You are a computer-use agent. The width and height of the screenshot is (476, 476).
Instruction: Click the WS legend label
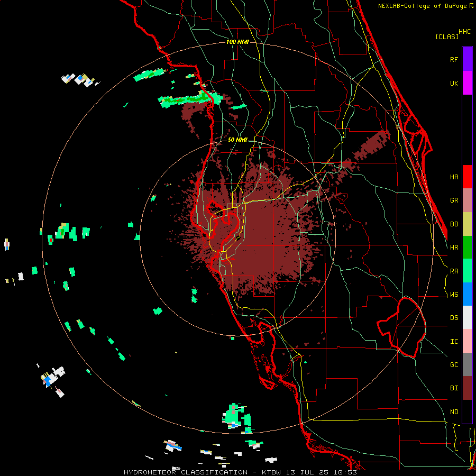tap(454, 295)
